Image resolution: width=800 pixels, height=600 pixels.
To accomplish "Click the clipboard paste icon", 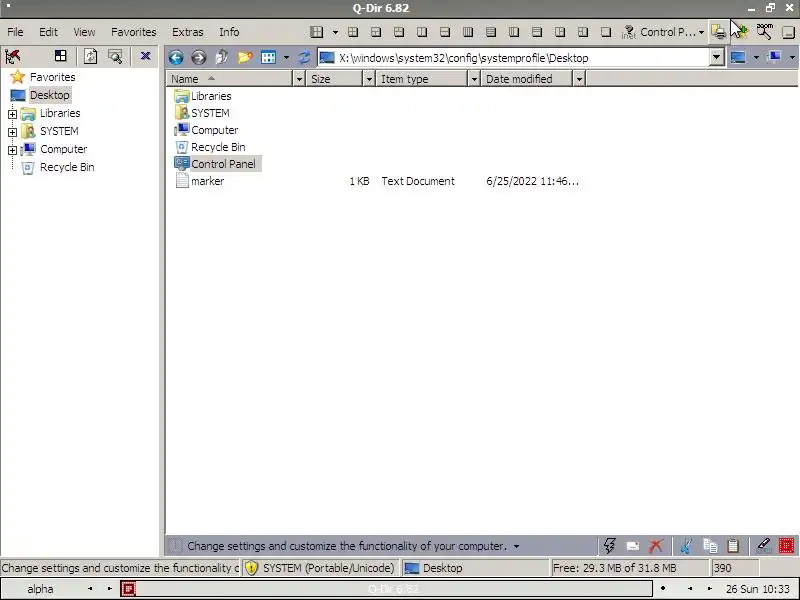I will click(733, 546).
